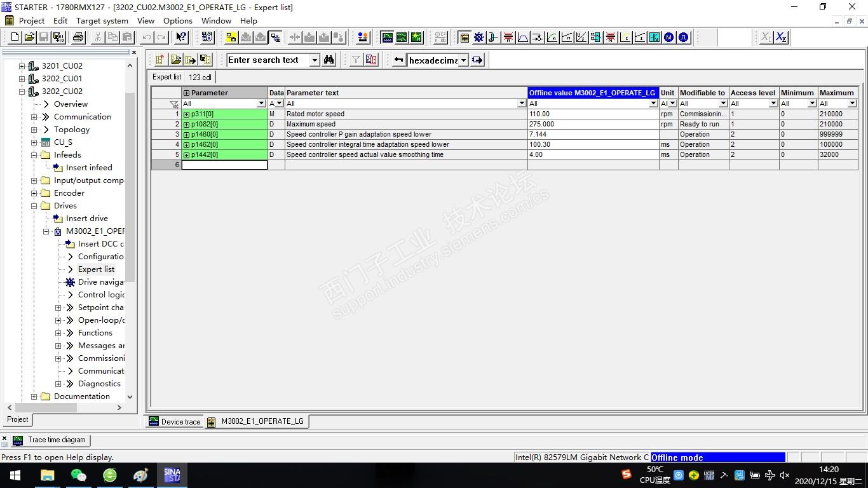Open the Project menu
The width and height of the screenshot is (868, 488).
pos(32,20)
